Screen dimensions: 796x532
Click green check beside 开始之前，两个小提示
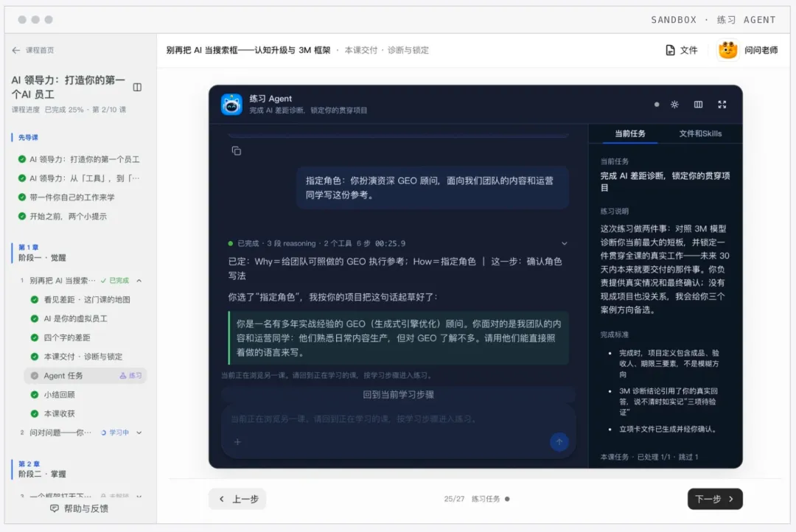[x=22, y=216]
